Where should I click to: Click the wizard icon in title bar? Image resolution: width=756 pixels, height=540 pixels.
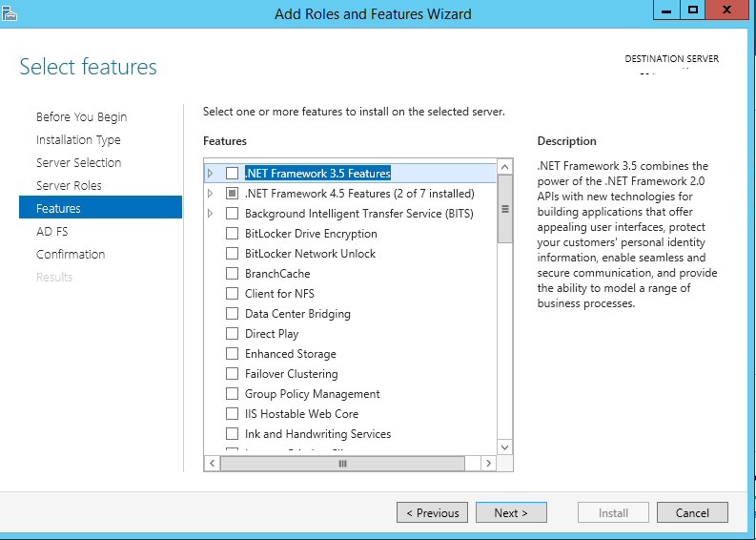coord(10,12)
